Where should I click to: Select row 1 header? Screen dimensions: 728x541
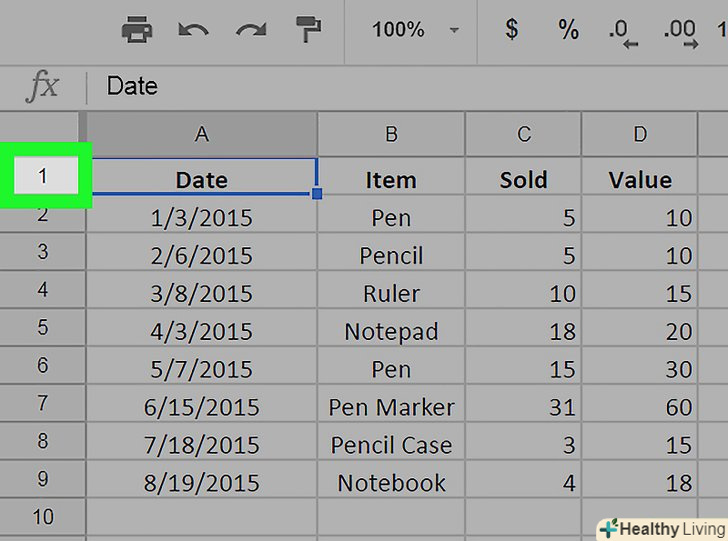(x=42, y=176)
